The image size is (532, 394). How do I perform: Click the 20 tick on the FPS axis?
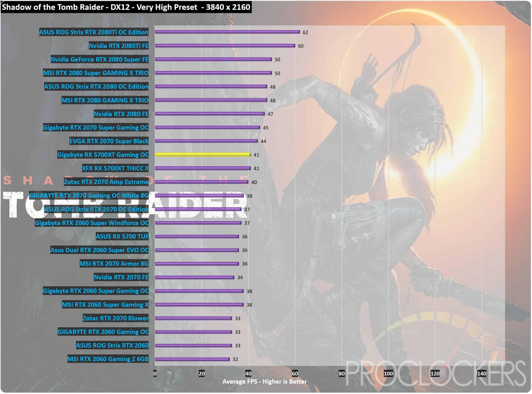202,374
